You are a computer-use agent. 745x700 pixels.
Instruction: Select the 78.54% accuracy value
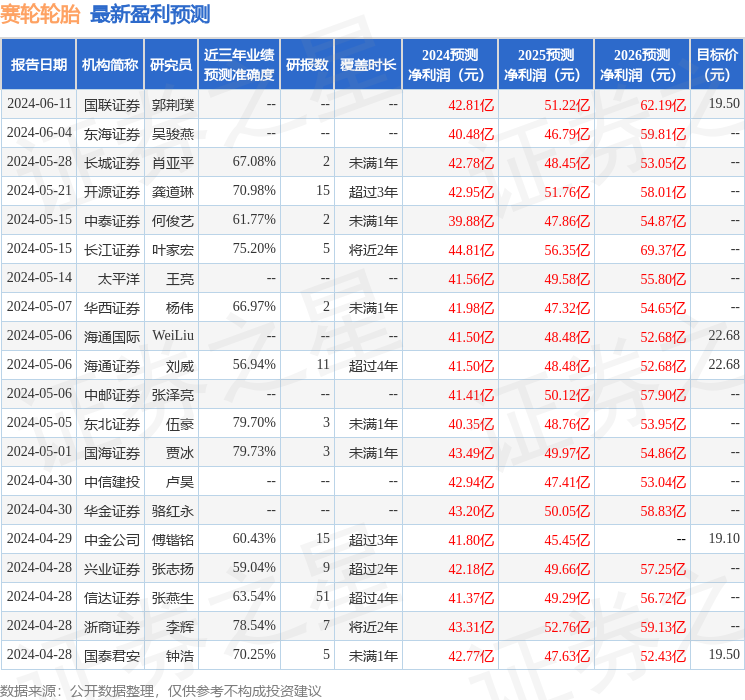pos(254,625)
